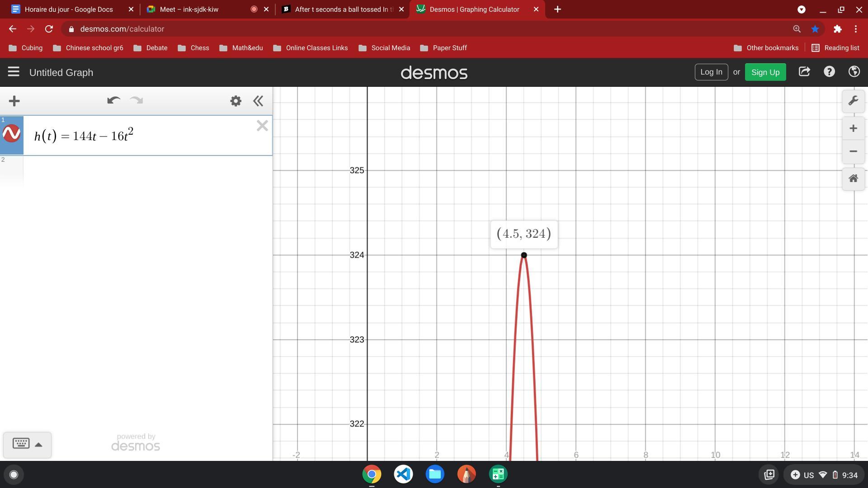This screenshot has width=868, height=488.
Task: Toggle visibility of the h(t) expression
Action: click(12, 134)
